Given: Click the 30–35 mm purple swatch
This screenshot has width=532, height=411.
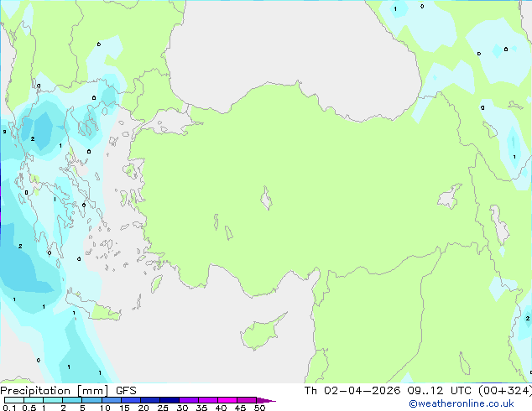Looking at the screenshot, I should pos(188,400).
